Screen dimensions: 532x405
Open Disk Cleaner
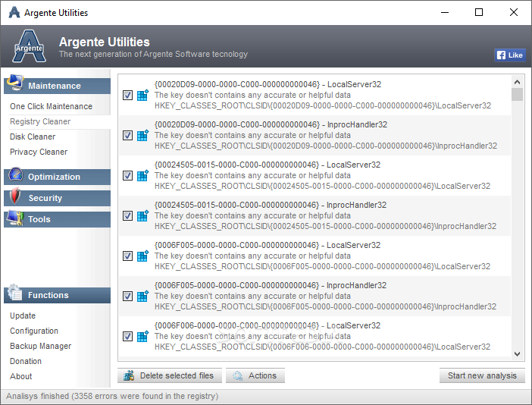[33, 137]
